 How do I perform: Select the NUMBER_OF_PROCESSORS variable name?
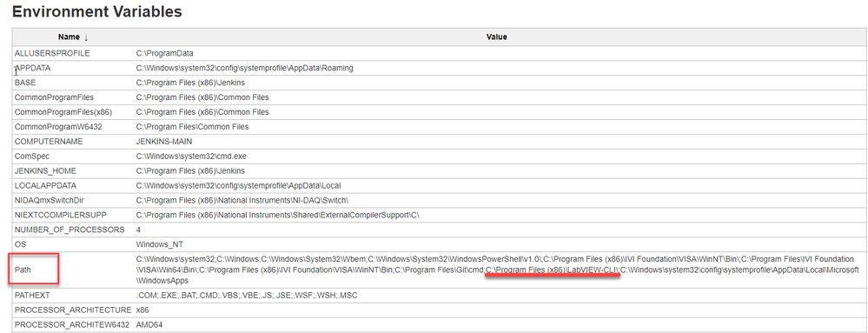click(x=70, y=230)
